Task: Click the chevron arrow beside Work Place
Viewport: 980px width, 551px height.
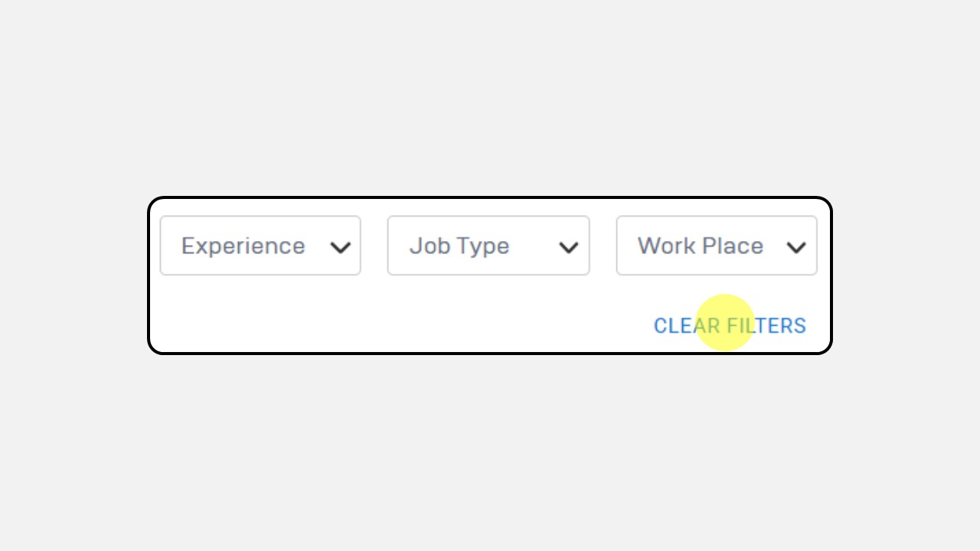Action: tap(796, 248)
